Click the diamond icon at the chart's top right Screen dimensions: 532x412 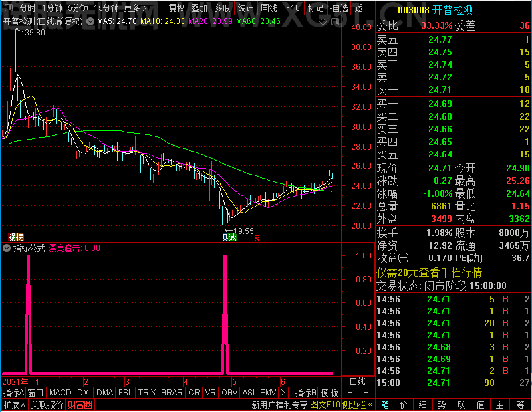[323, 22]
